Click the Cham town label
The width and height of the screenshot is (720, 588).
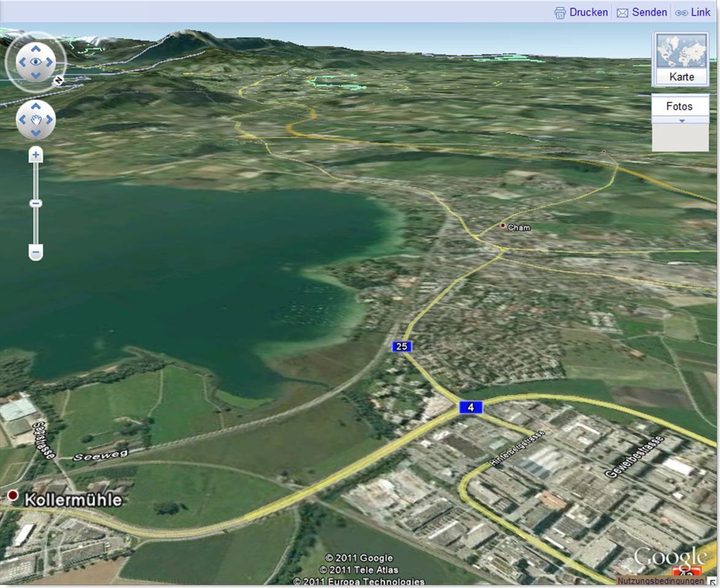point(519,228)
